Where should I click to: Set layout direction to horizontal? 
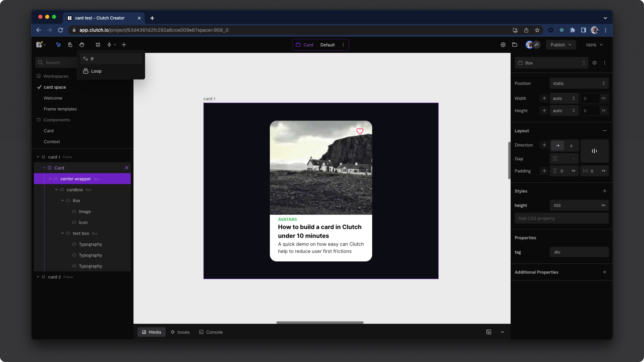pyautogui.click(x=557, y=145)
